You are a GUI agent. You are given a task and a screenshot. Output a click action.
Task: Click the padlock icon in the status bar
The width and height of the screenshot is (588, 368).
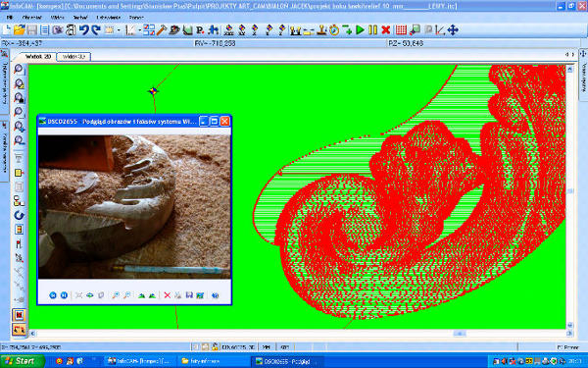pyautogui.click(x=215, y=347)
